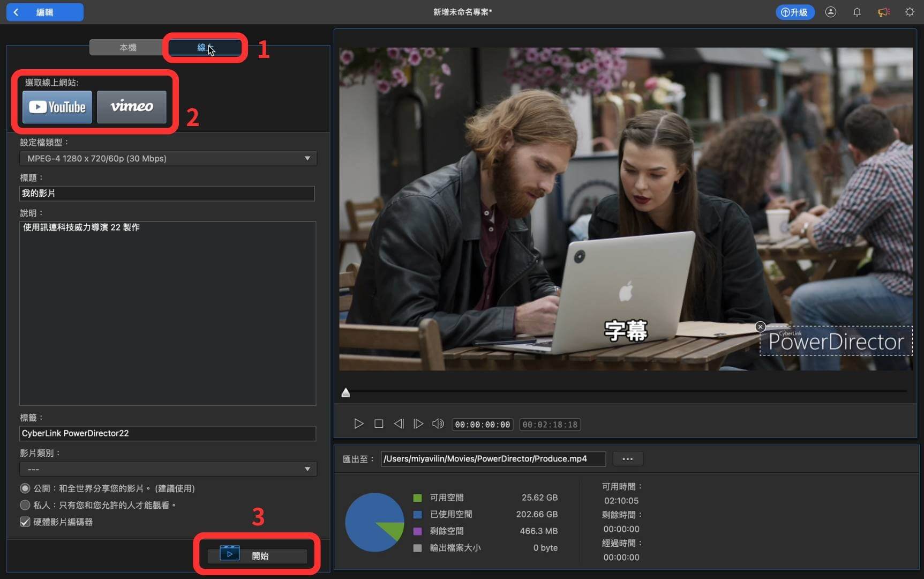Click the current timecode 00:00:00:00
This screenshot has width=924, height=579.
pyautogui.click(x=483, y=425)
